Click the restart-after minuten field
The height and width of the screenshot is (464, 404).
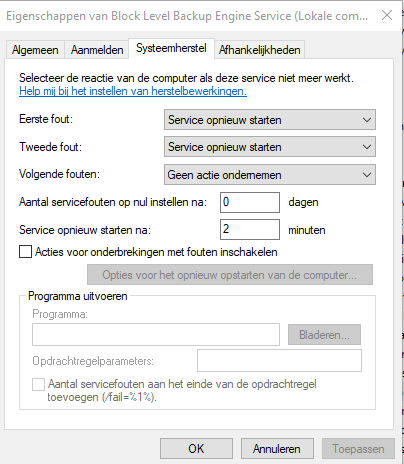click(250, 229)
